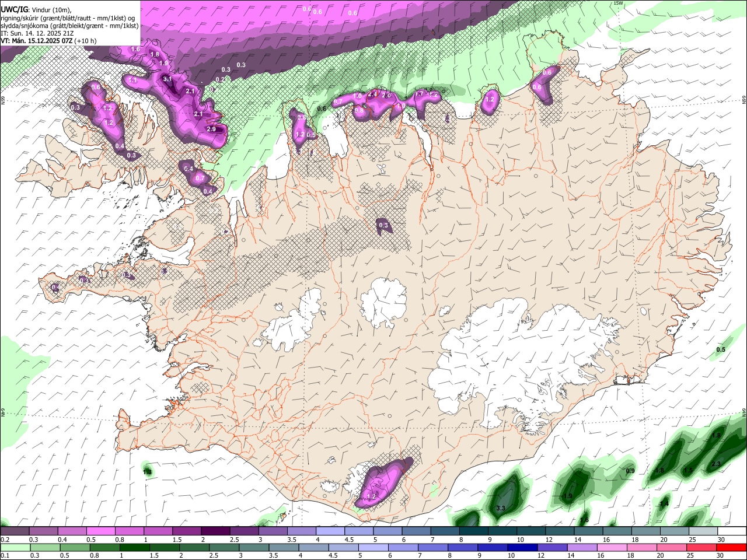Image resolution: width=747 pixels, height=560 pixels.
Task: Click the 3.3 rainfall value offshore south
Action: click(500, 509)
